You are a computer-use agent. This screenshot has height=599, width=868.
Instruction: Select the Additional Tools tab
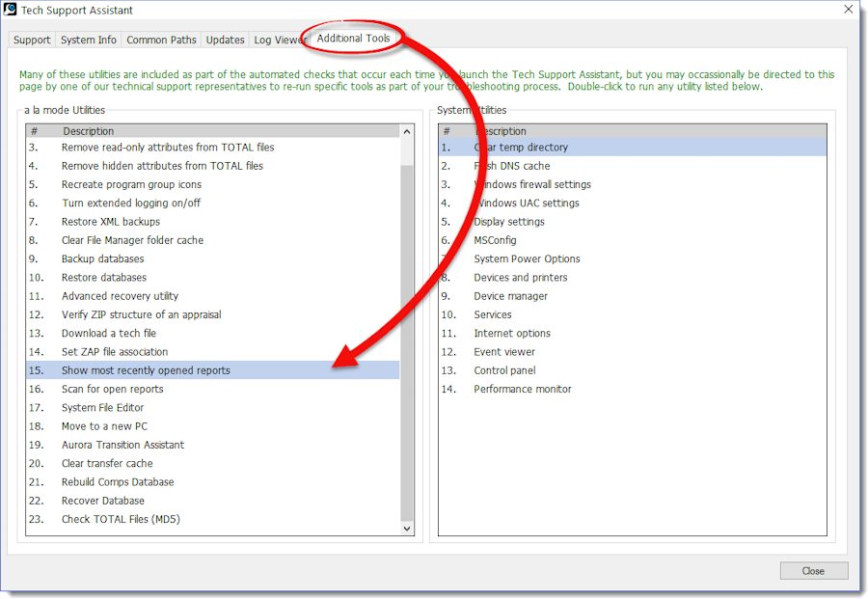[x=353, y=39]
